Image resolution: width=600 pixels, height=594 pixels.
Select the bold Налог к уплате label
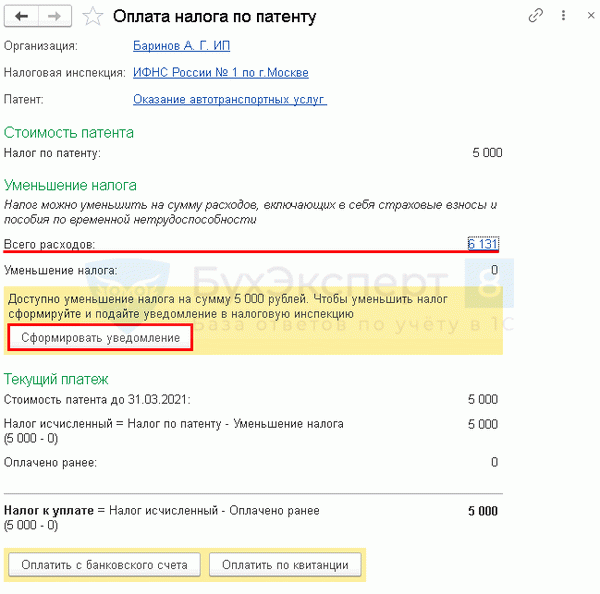click(49, 511)
